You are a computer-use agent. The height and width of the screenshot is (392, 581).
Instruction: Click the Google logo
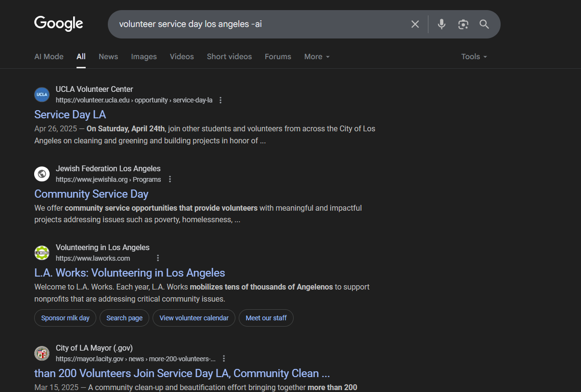pos(59,24)
